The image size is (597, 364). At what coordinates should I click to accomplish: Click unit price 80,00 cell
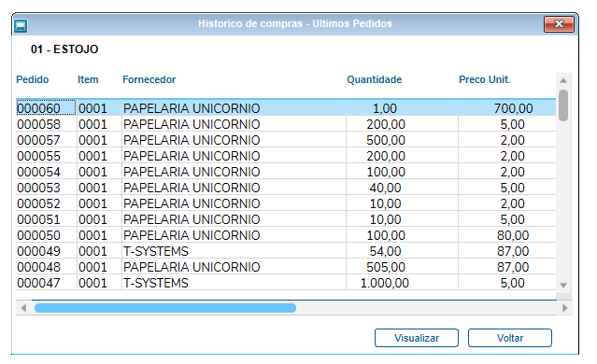(x=507, y=235)
